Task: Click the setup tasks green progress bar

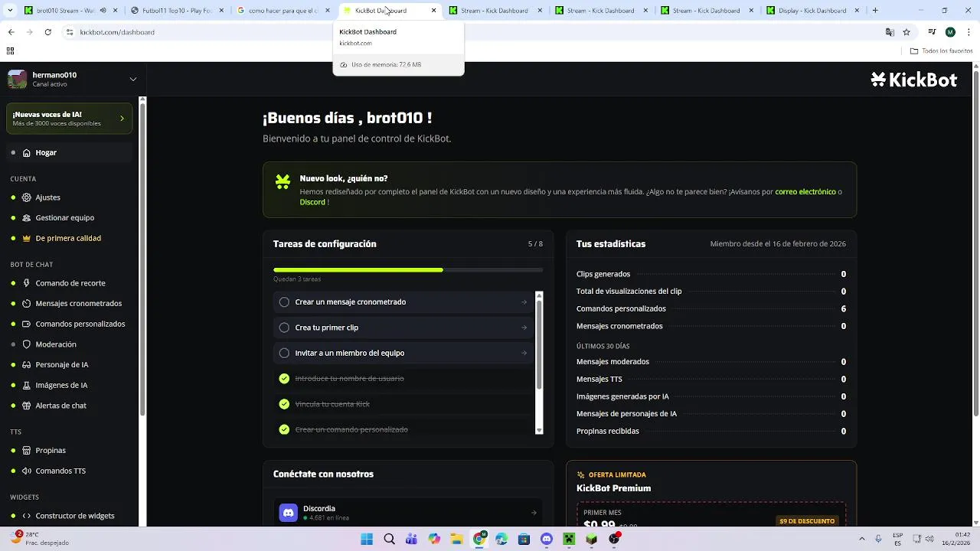Action: tap(358, 269)
